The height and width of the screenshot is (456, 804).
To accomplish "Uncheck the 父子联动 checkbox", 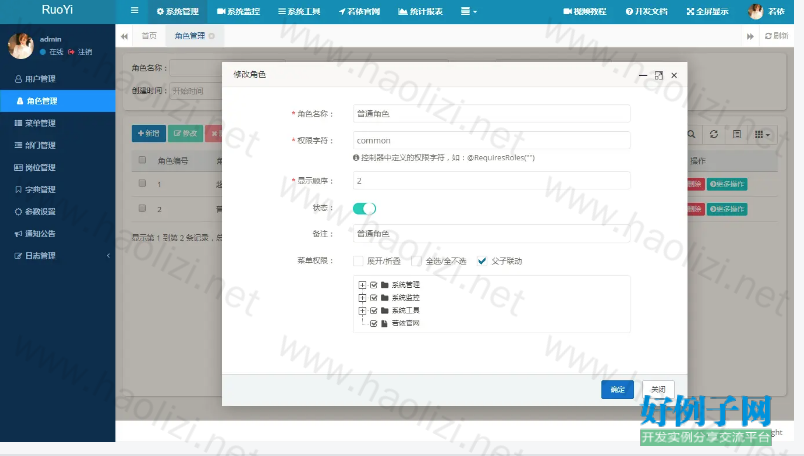I will point(482,261).
